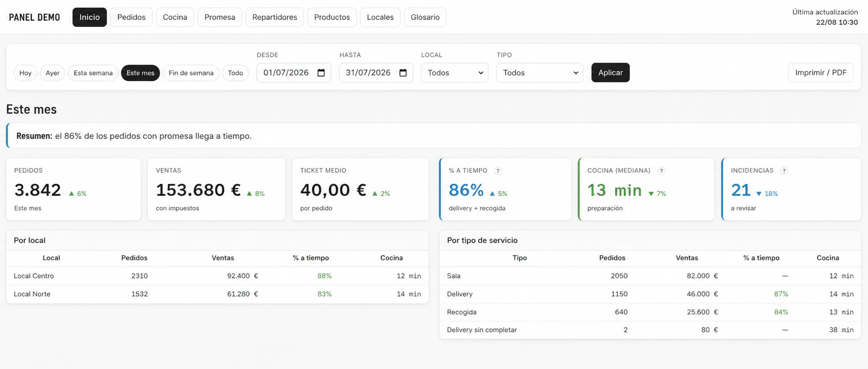Click the 38 min kitchen time cell
Screen dimensions: 868x369
[x=841, y=330]
